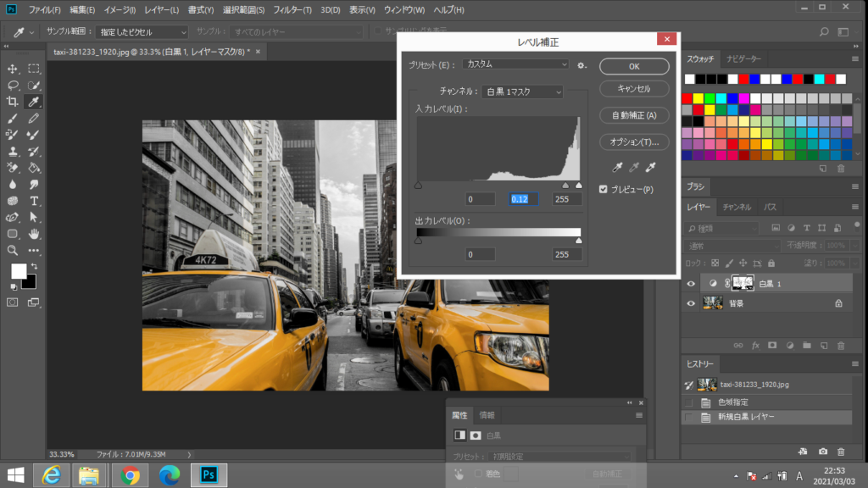868x488 pixels.
Task: Open the サンプル範囲 dropdown
Action: 142,32
